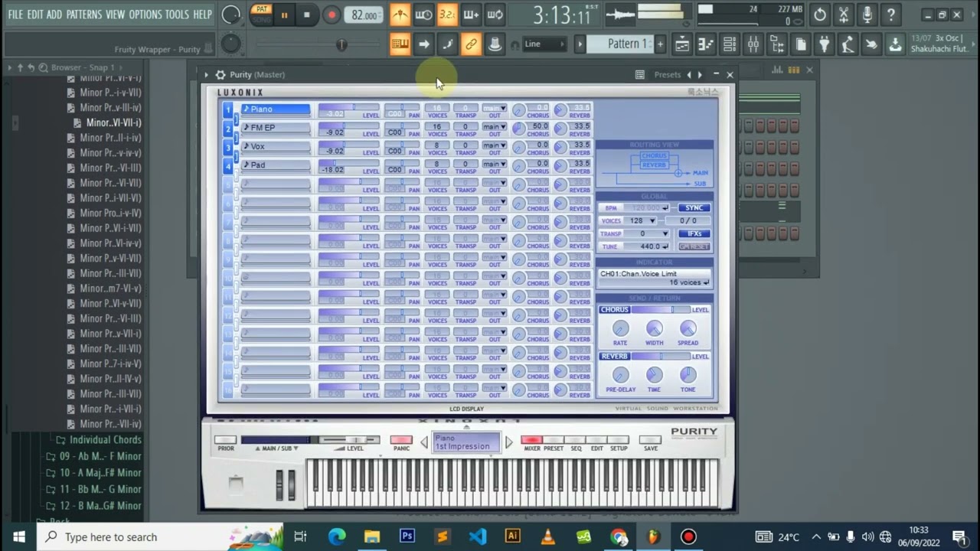Toggle wait for input before playing
Viewport: 980px width, 551px height.
point(423,15)
